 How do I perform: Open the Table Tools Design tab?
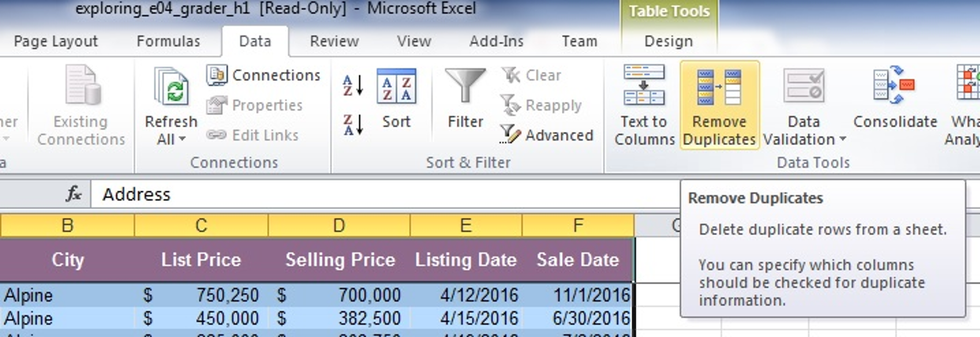click(x=669, y=41)
